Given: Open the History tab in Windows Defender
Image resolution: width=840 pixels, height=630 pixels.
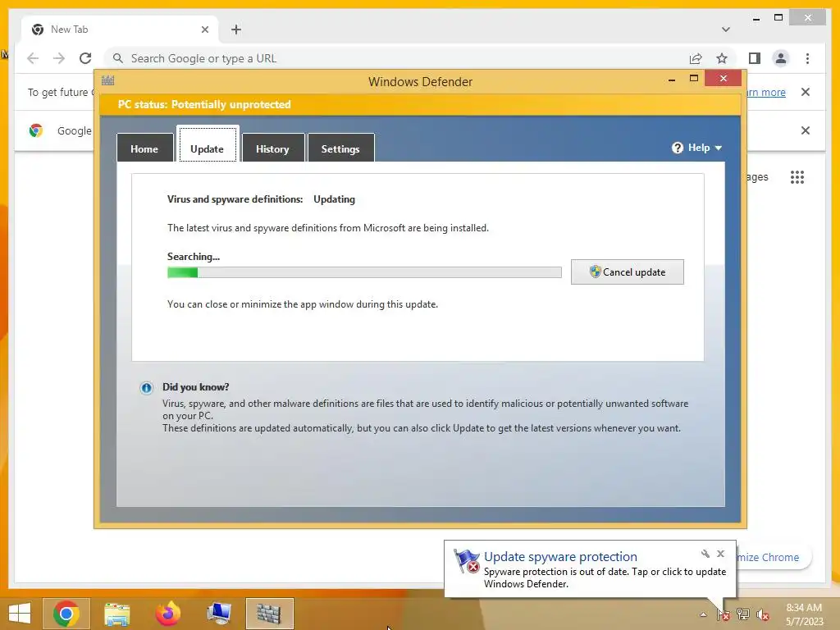Looking at the screenshot, I should pos(272,148).
